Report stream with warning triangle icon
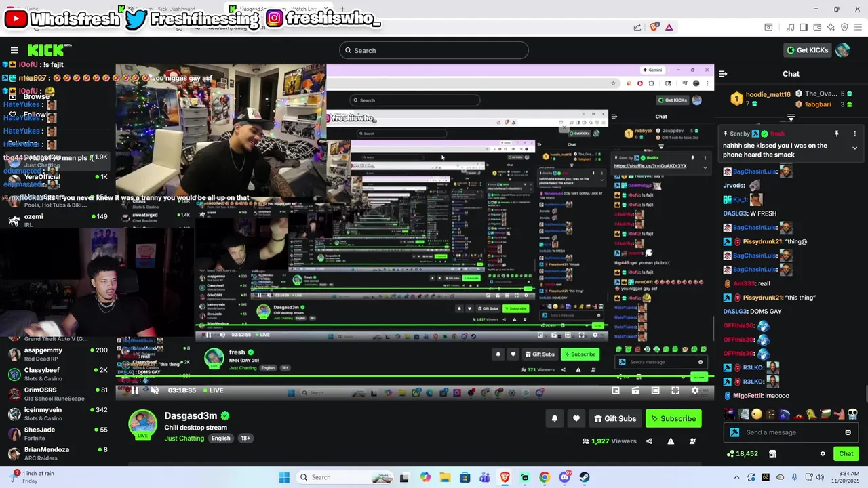 tap(671, 441)
